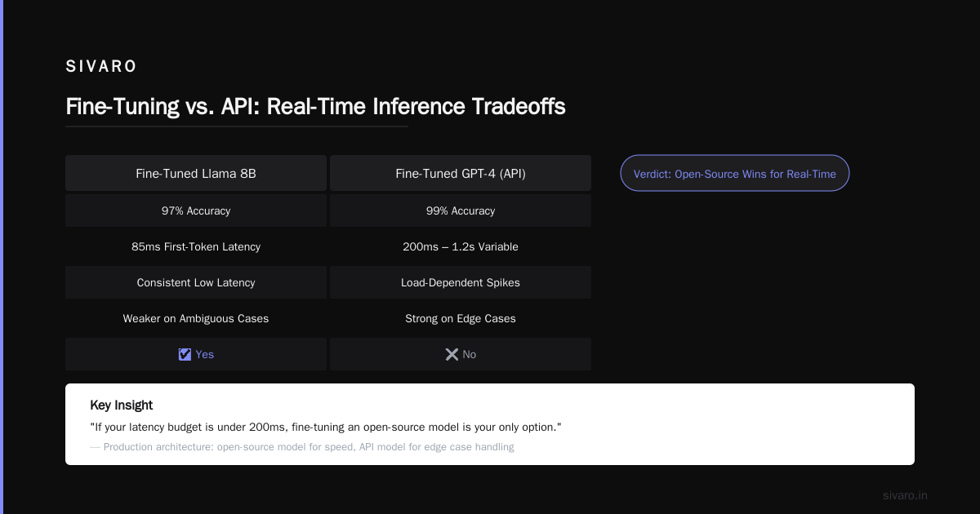Image resolution: width=980 pixels, height=514 pixels.
Task: Select the quote about the 200ms latency budget
Action: point(326,427)
